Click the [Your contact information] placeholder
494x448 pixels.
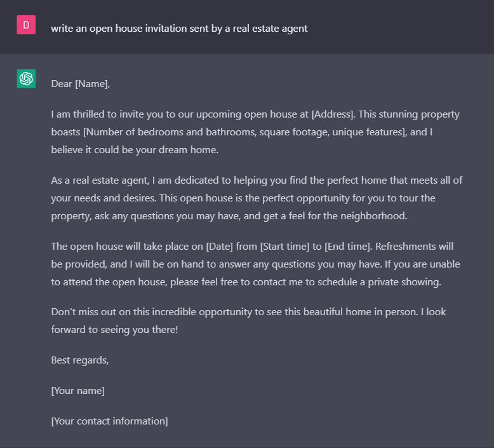tap(109, 421)
